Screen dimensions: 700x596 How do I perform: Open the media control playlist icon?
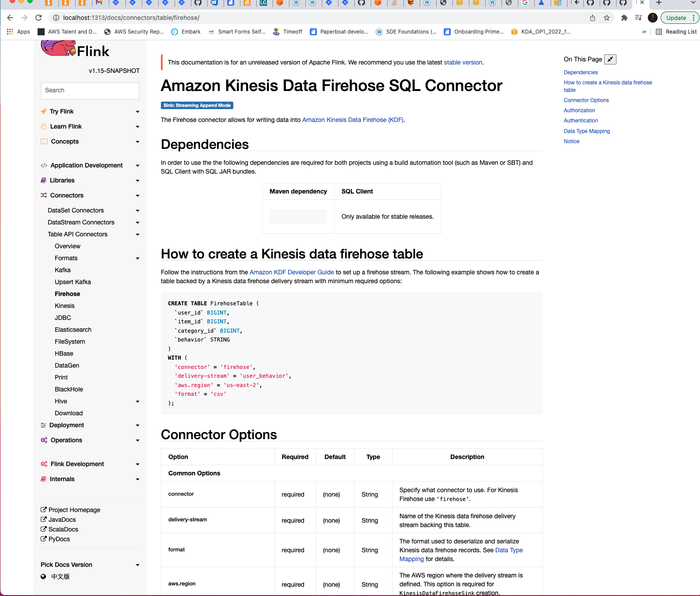pos(638,18)
